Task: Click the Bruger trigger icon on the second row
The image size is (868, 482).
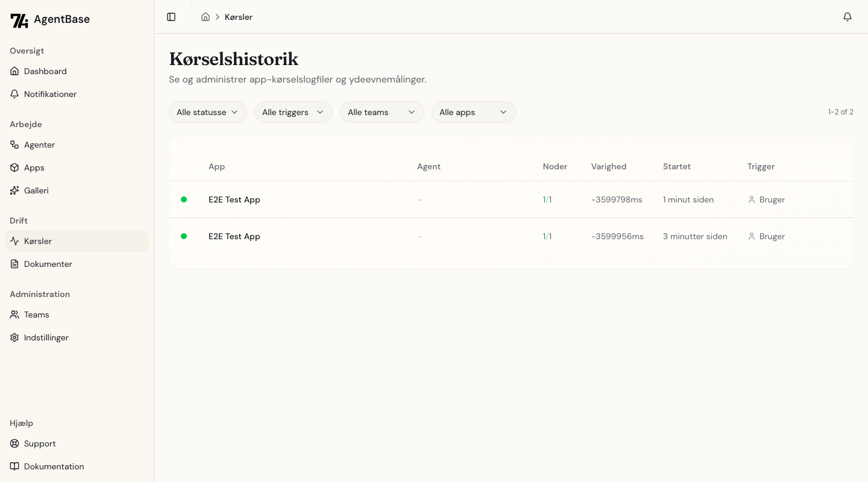Action: [752, 236]
